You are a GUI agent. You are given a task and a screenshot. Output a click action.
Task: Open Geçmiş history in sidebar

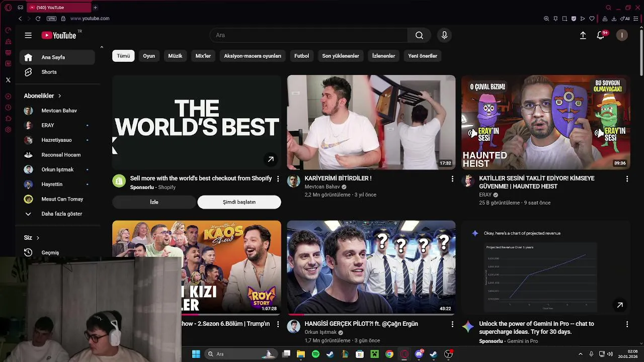pos(57,252)
